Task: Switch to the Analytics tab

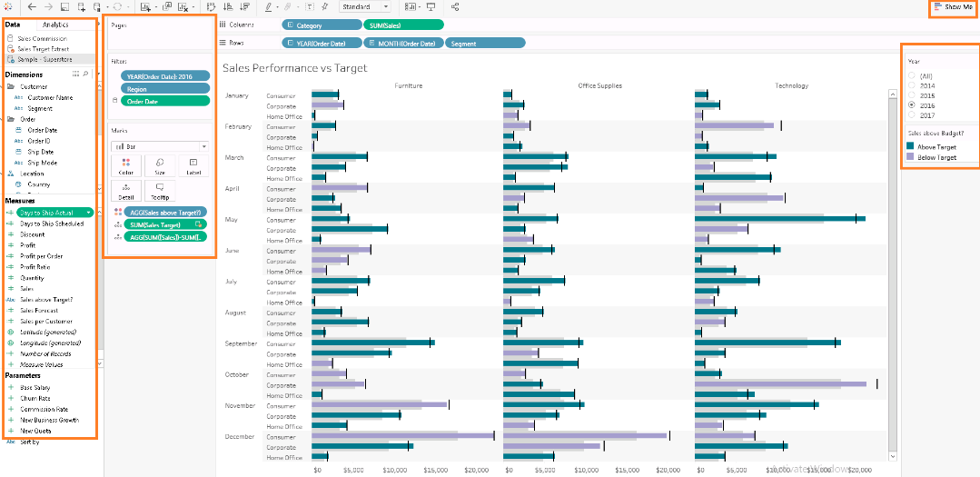Action: tap(55, 25)
